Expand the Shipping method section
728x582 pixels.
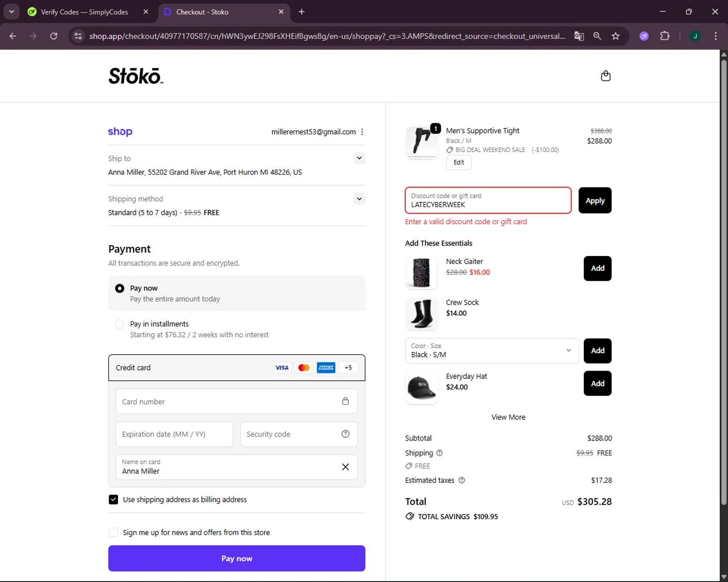[x=359, y=199]
